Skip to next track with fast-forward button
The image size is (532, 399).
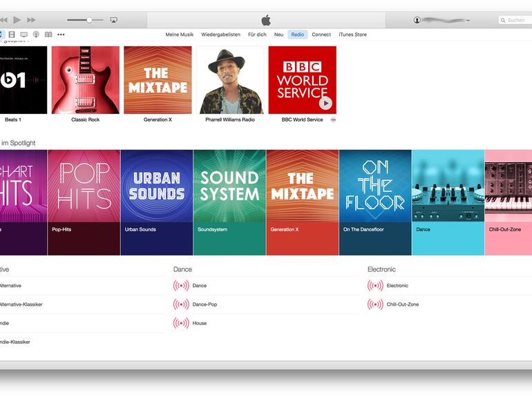(x=31, y=20)
